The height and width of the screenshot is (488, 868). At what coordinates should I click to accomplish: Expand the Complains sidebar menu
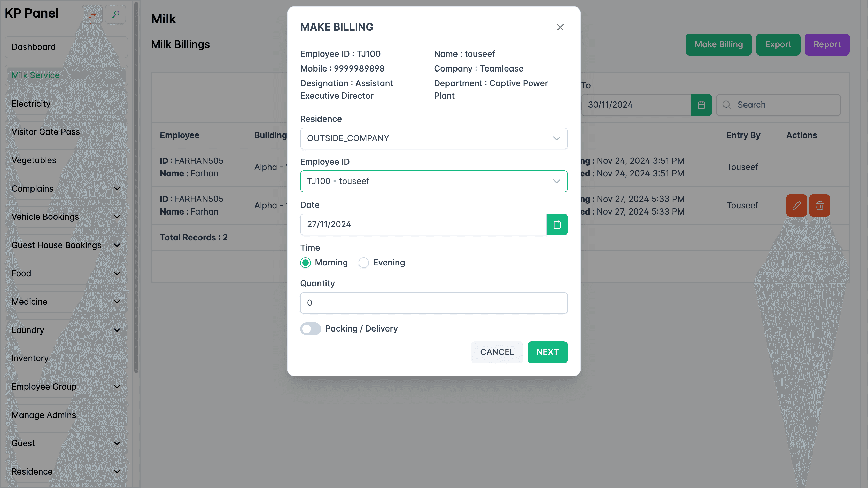coord(66,188)
